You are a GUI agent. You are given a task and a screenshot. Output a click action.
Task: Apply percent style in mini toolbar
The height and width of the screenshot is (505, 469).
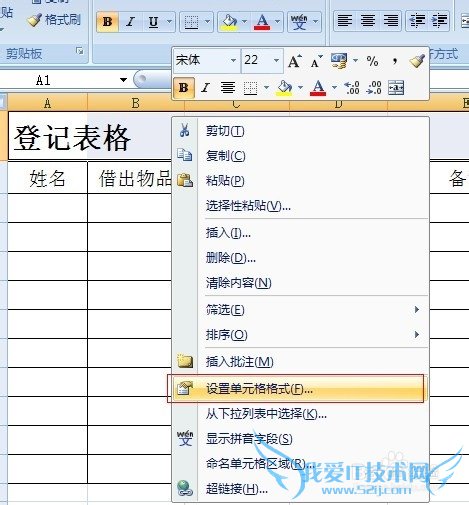pos(372,61)
